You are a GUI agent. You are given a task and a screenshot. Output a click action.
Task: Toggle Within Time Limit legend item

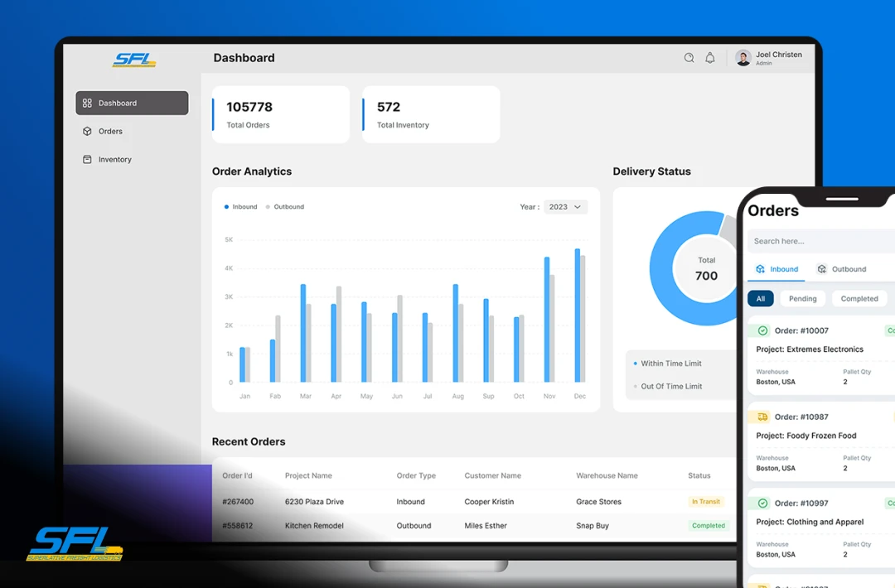pos(667,364)
